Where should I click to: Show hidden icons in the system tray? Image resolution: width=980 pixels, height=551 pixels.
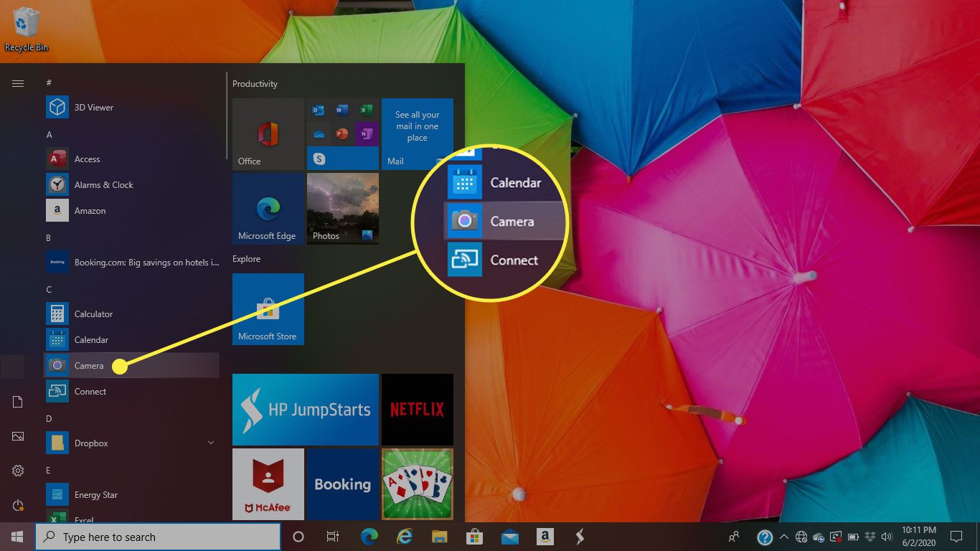(783, 537)
